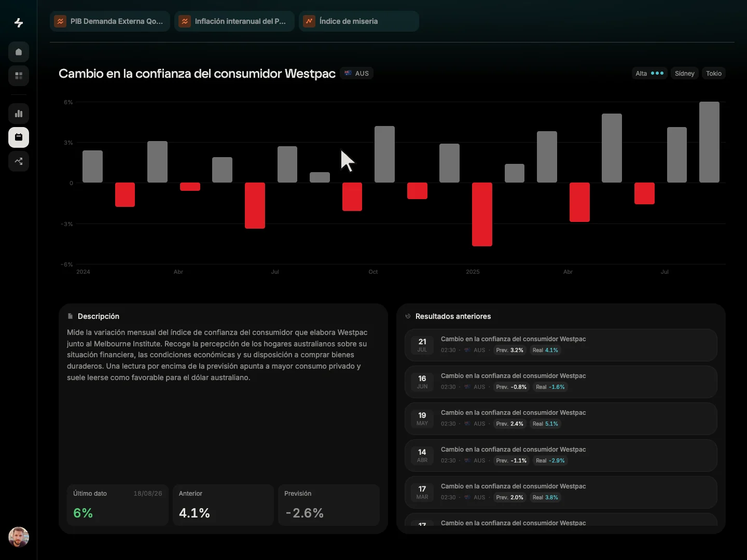Click the AUS country badge
The width and height of the screenshot is (747, 560).
[357, 73]
